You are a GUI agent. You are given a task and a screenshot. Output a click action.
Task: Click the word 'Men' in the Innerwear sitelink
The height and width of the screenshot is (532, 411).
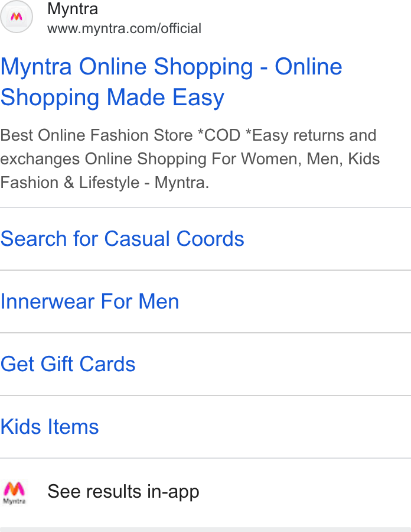tap(159, 301)
